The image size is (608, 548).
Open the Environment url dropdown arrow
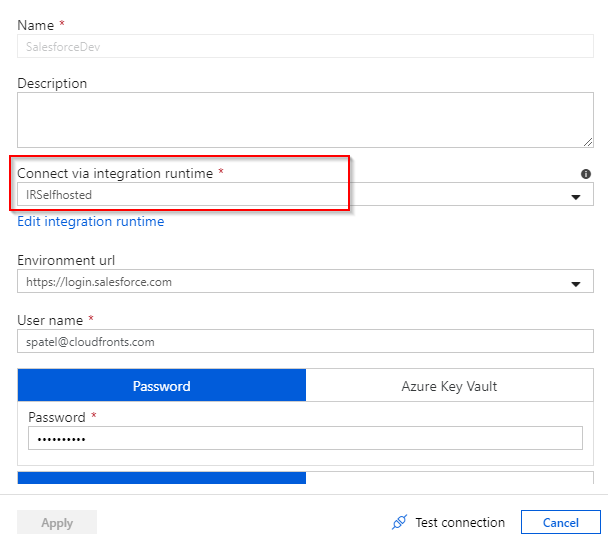coord(576,284)
